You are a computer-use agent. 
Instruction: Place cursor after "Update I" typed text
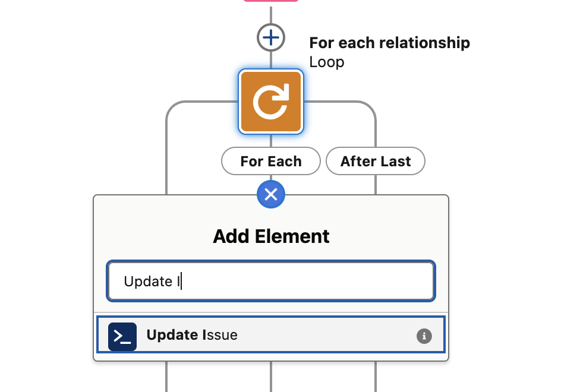click(181, 281)
